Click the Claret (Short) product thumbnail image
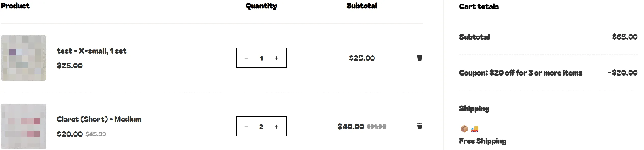The width and height of the screenshot is (644, 150). click(x=23, y=126)
